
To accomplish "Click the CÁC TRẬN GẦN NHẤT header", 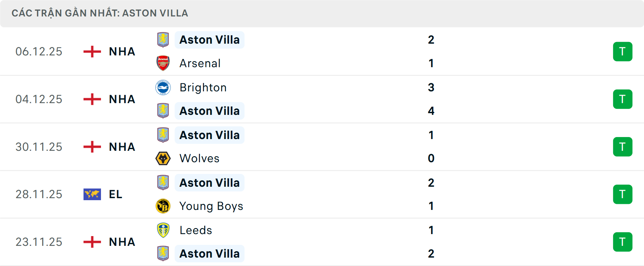I will coord(100,13).
